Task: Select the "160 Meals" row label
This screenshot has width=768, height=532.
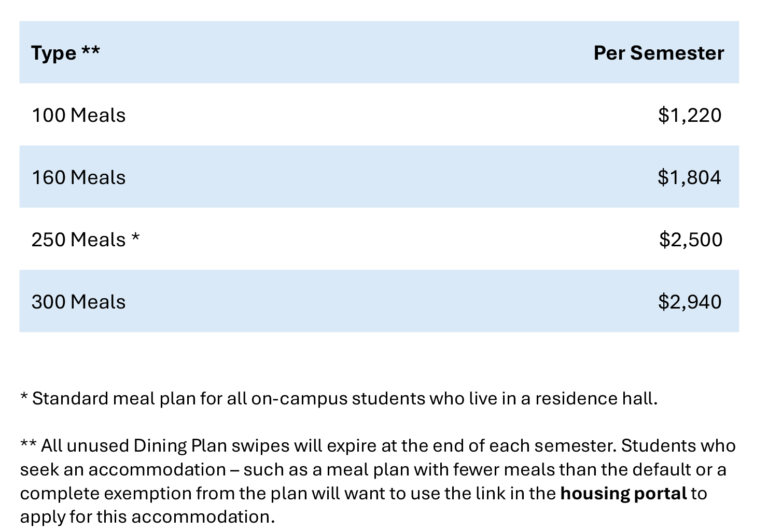Action: [78, 177]
